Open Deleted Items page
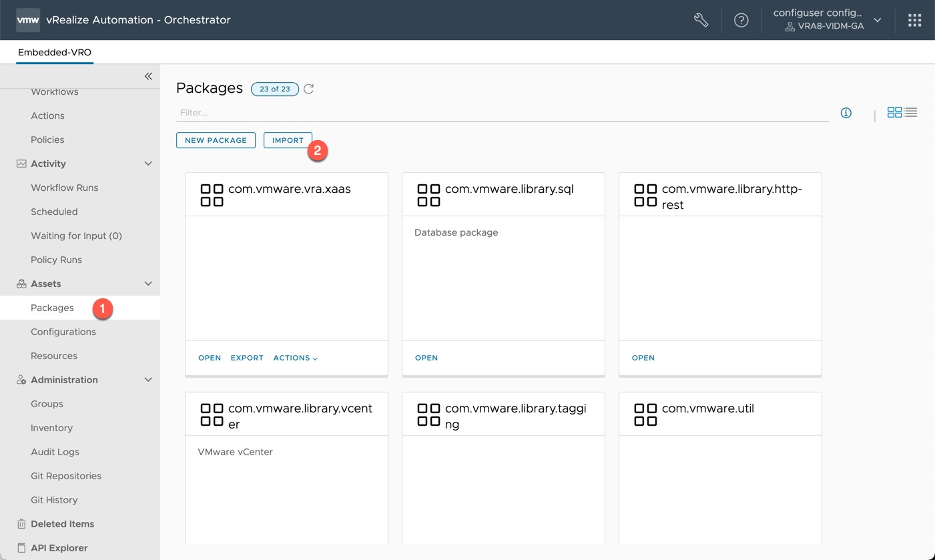 [x=62, y=524]
